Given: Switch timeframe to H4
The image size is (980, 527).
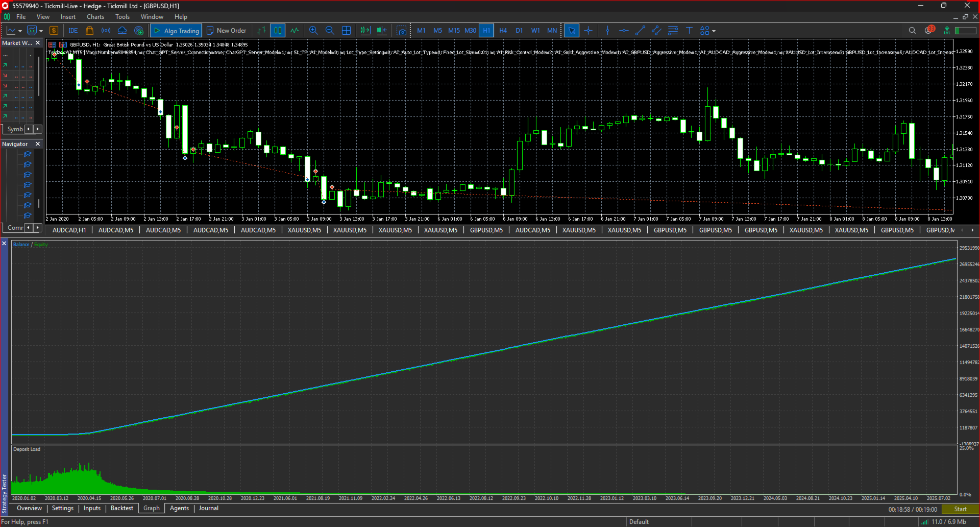Looking at the screenshot, I should tap(503, 31).
